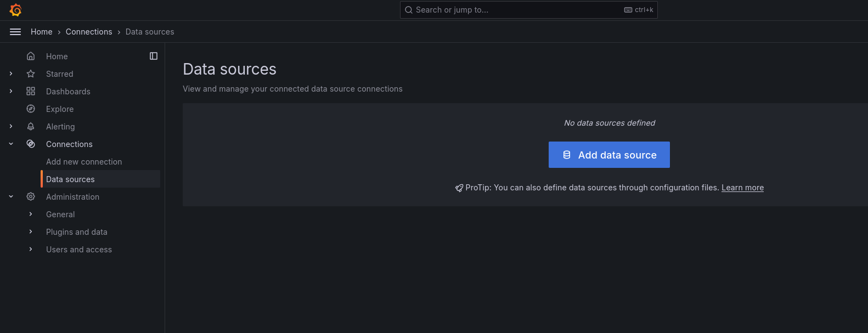Click the Administration gear icon

tap(31, 196)
